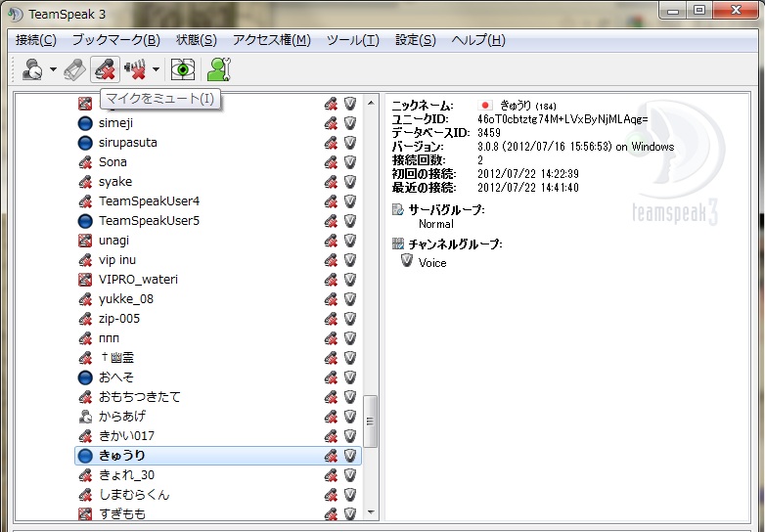Screen dimensions: 765x532
Task: Toggle the mute microphone toolbar button
Action: (104, 68)
